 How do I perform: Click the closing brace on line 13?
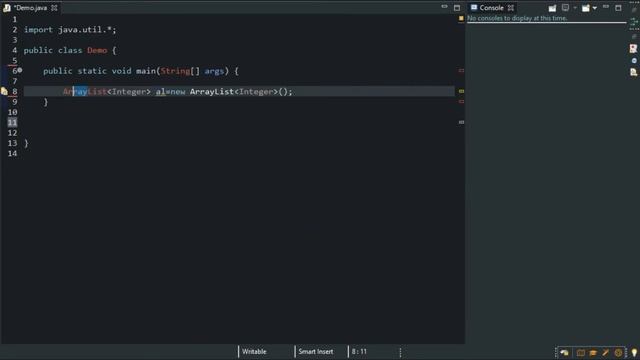(x=26, y=143)
